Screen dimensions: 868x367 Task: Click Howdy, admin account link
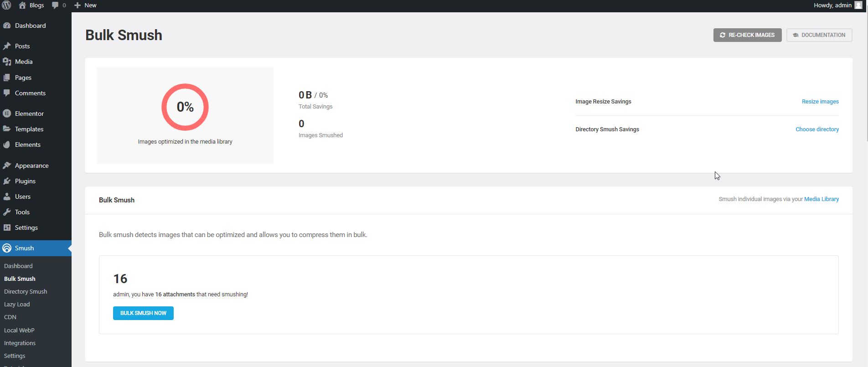(838, 5)
